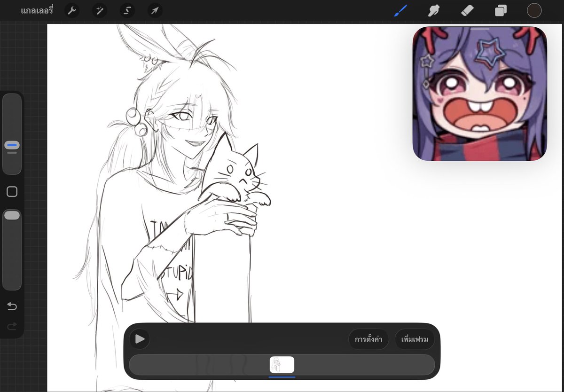Select the Eraser tool
The width and height of the screenshot is (564, 392).
click(x=467, y=10)
